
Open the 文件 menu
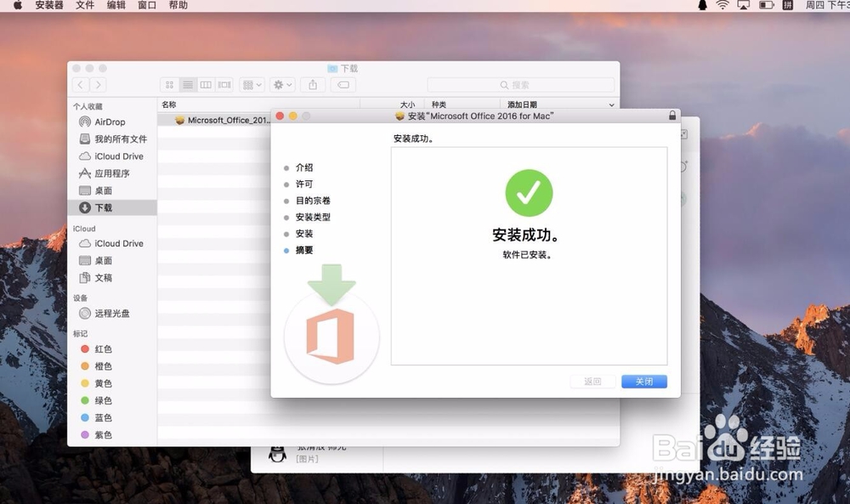coord(84,5)
